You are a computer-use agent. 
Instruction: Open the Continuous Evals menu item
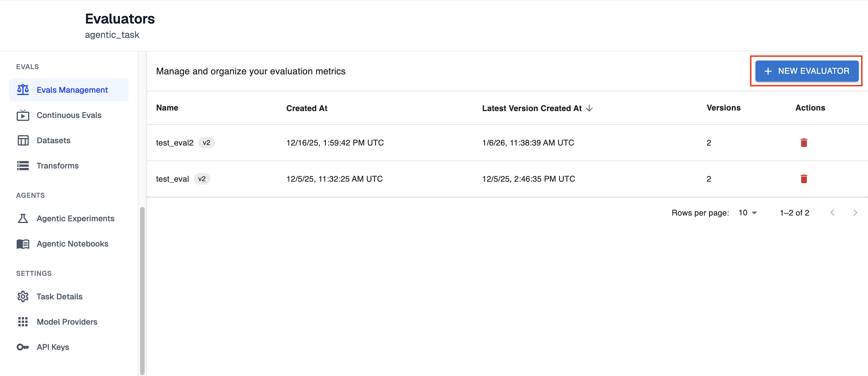(69, 115)
